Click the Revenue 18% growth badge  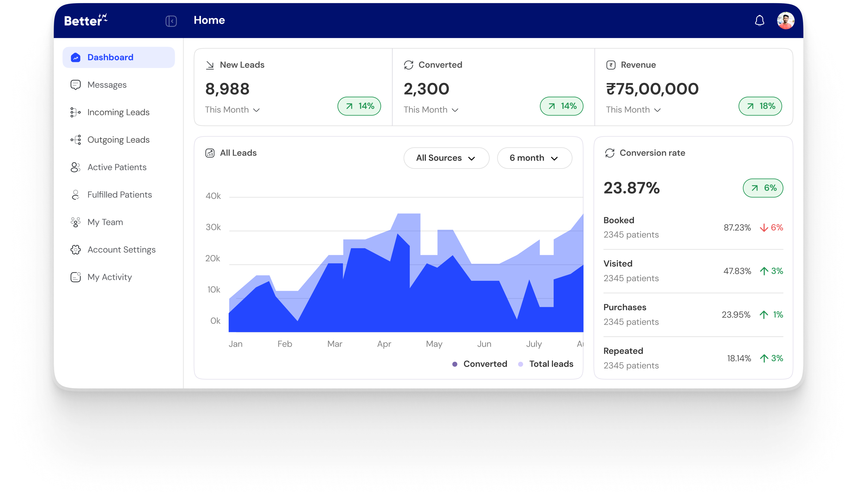pyautogui.click(x=760, y=106)
